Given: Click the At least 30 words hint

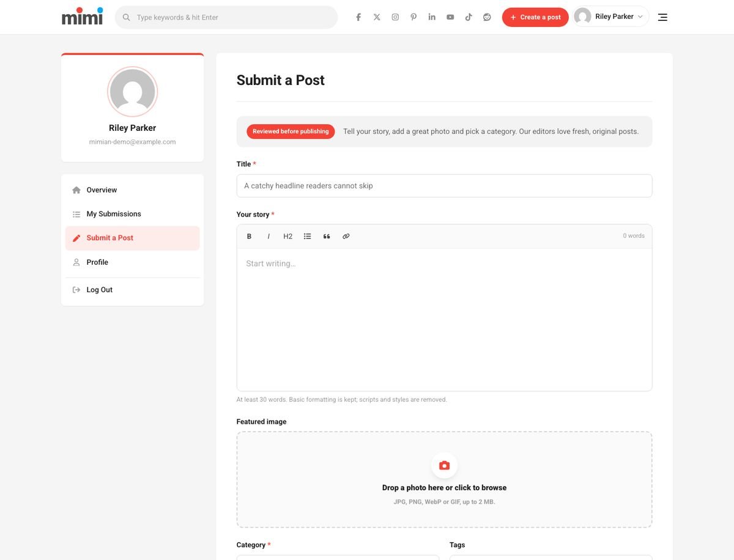Looking at the screenshot, I should [342, 400].
